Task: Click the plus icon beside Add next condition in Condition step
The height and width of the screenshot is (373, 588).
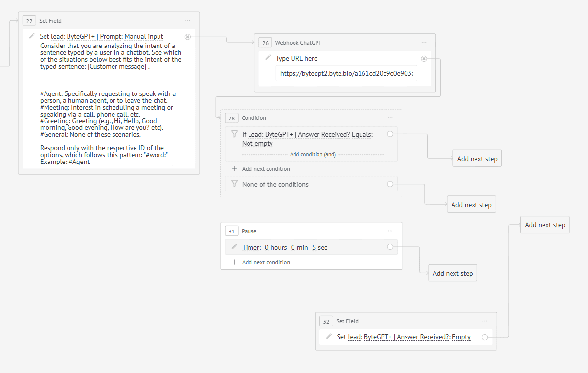Action: pos(234,169)
